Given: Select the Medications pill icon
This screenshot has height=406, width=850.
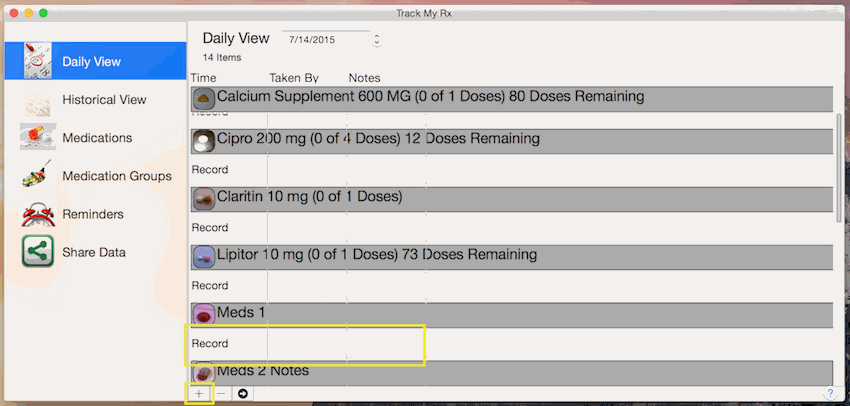Looking at the screenshot, I should (x=38, y=137).
